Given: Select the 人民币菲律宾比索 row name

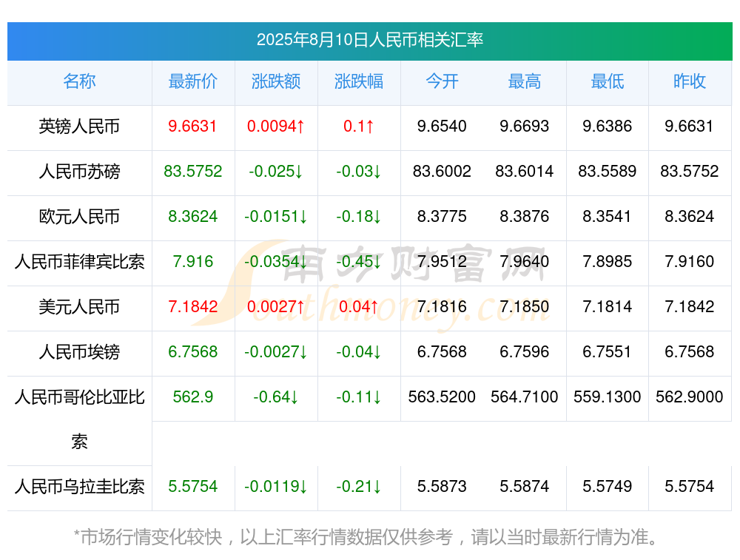Looking at the screenshot, I should tap(79, 261).
